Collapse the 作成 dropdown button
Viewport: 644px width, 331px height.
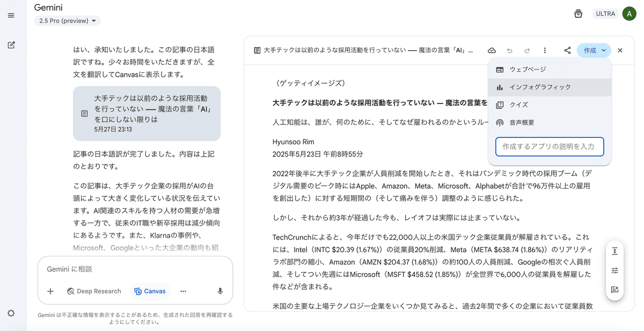click(594, 50)
